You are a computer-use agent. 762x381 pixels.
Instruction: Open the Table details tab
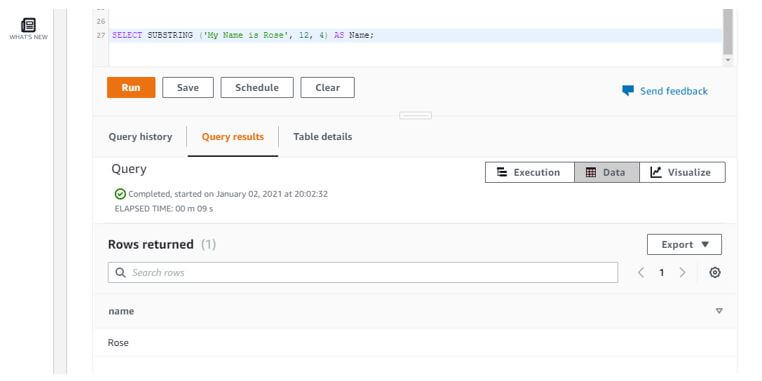[x=323, y=137]
